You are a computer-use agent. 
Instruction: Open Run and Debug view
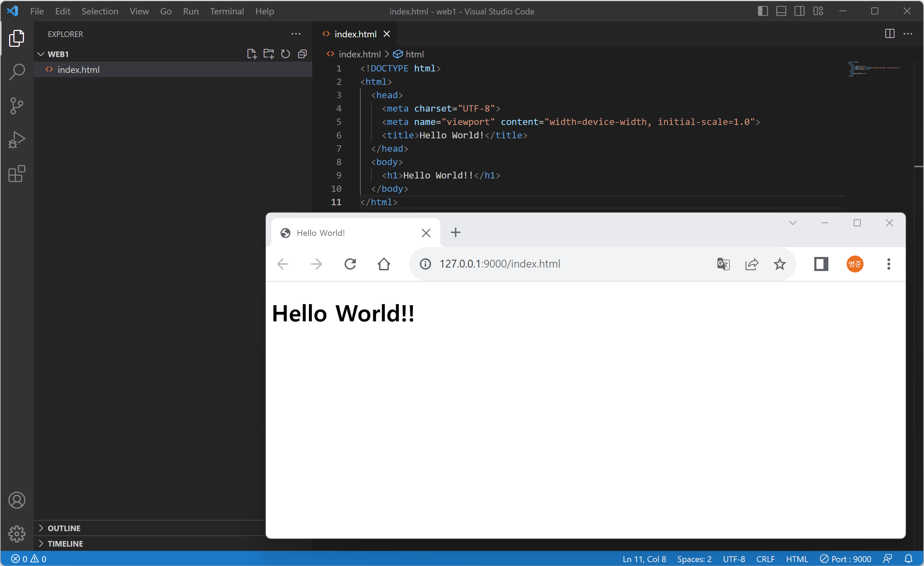pos(17,140)
